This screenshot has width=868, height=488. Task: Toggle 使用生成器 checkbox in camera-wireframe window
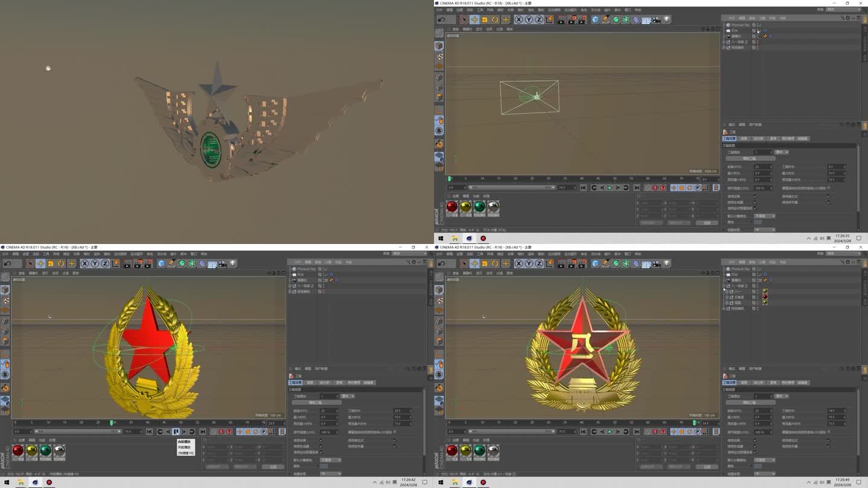coord(755,202)
